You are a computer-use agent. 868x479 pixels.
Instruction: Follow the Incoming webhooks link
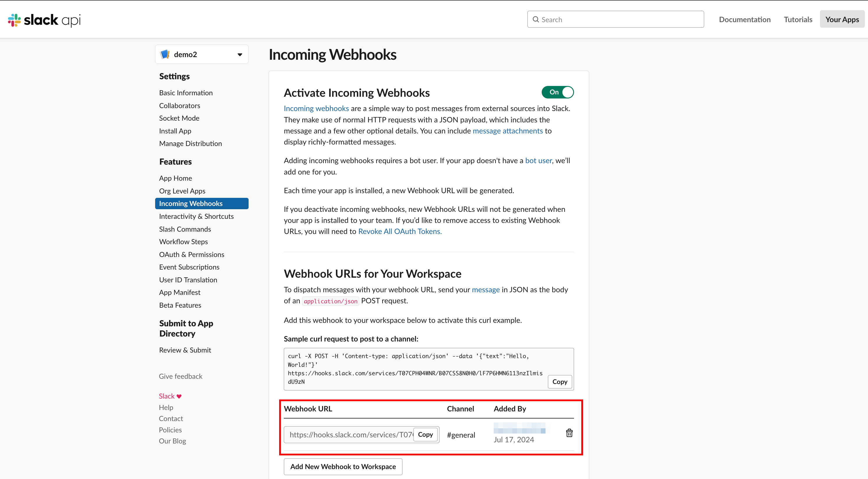(316, 108)
